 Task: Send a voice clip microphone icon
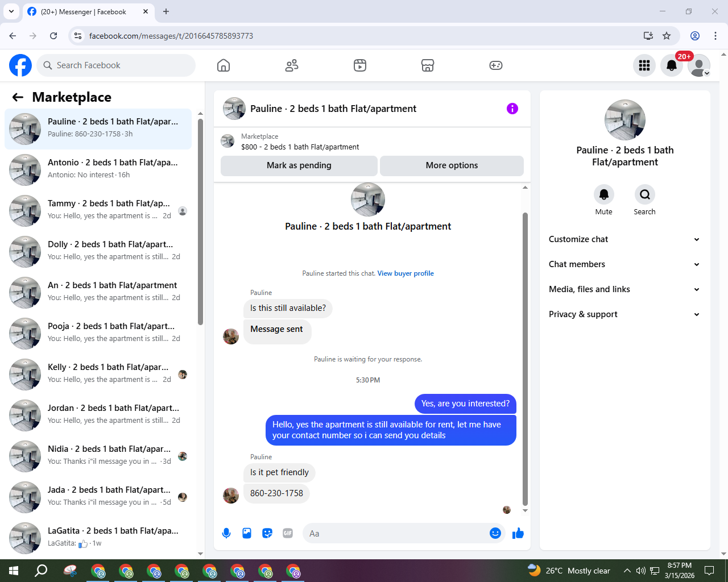[226, 533]
